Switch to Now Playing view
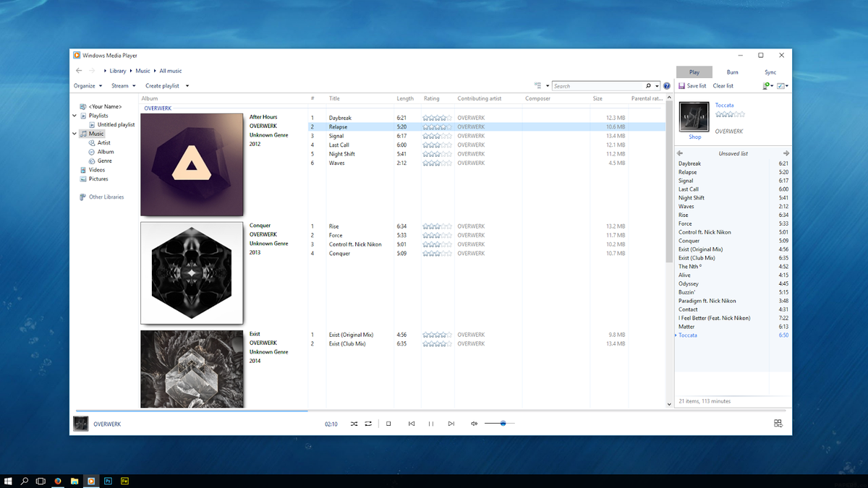This screenshot has height=488, width=868. click(778, 423)
